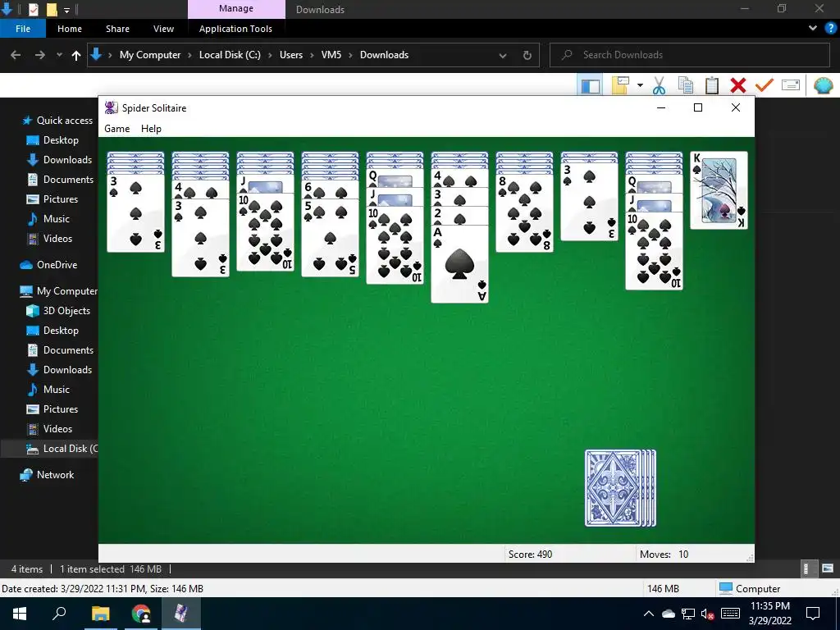Open the recent locations dropdown
Viewport: 840px width, 630px height.
pos(59,55)
